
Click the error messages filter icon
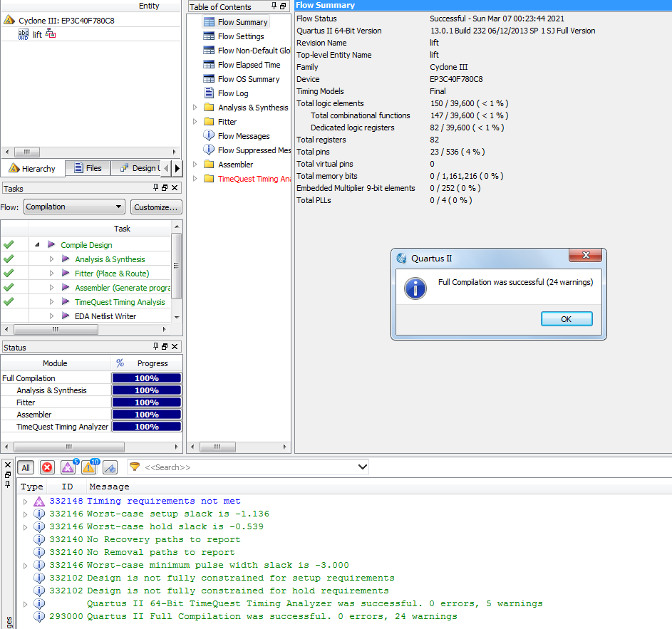pyautogui.click(x=47, y=467)
